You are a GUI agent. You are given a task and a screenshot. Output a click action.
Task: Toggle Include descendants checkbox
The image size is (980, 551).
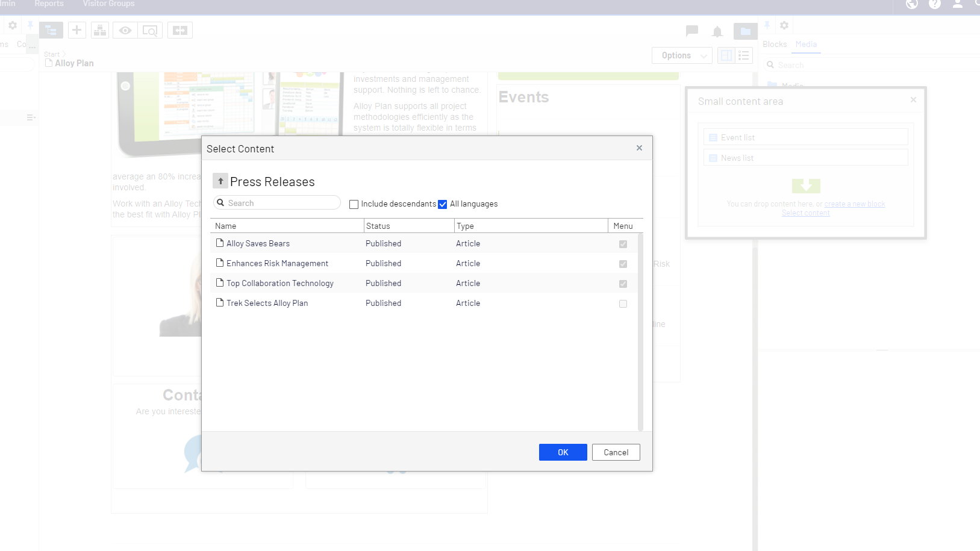tap(354, 204)
